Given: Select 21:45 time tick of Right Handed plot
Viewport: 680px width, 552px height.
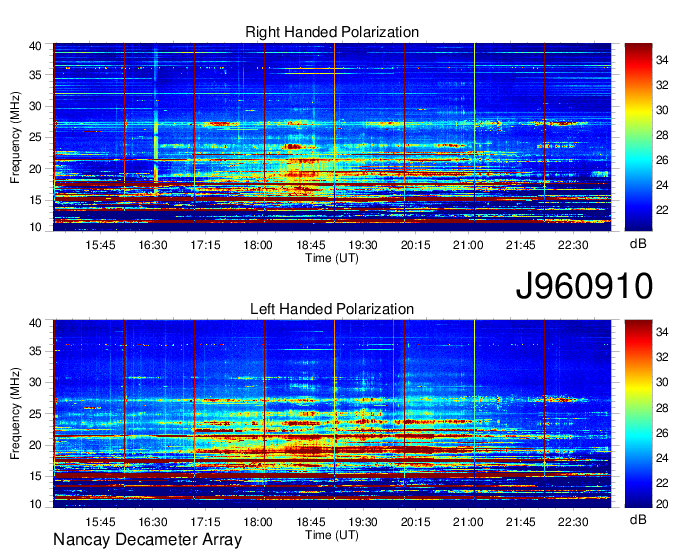Looking at the screenshot, I should 520,245.
